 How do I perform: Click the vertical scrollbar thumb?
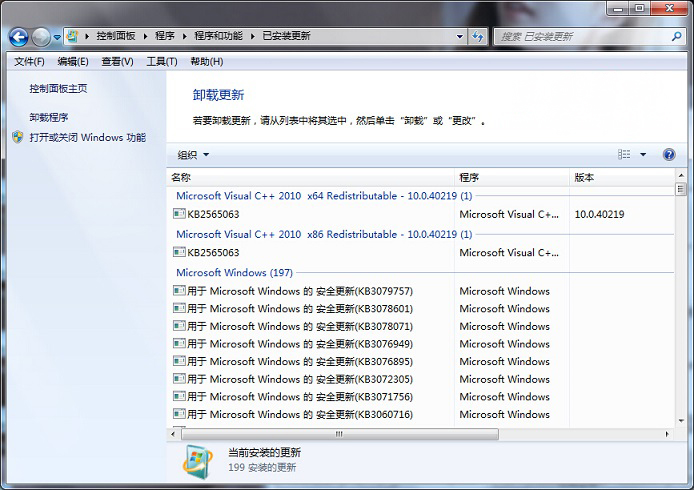pyautogui.click(x=681, y=189)
